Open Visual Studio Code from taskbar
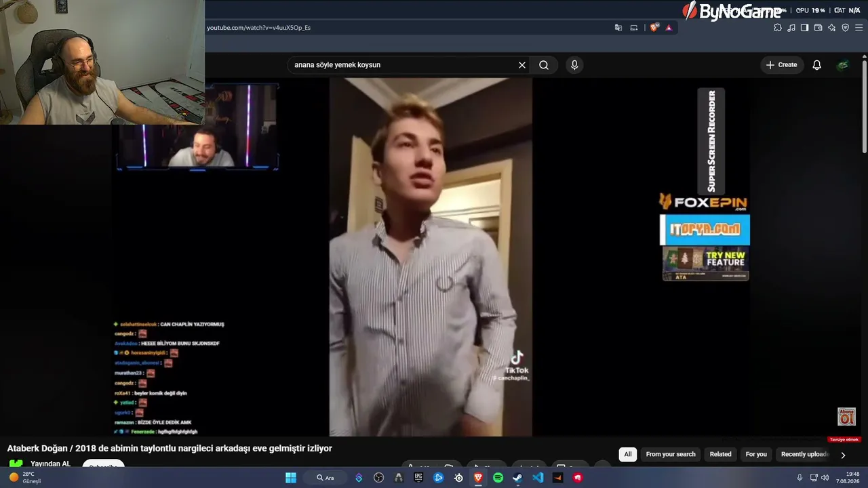Image resolution: width=868 pixels, height=488 pixels. click(538, 478)
